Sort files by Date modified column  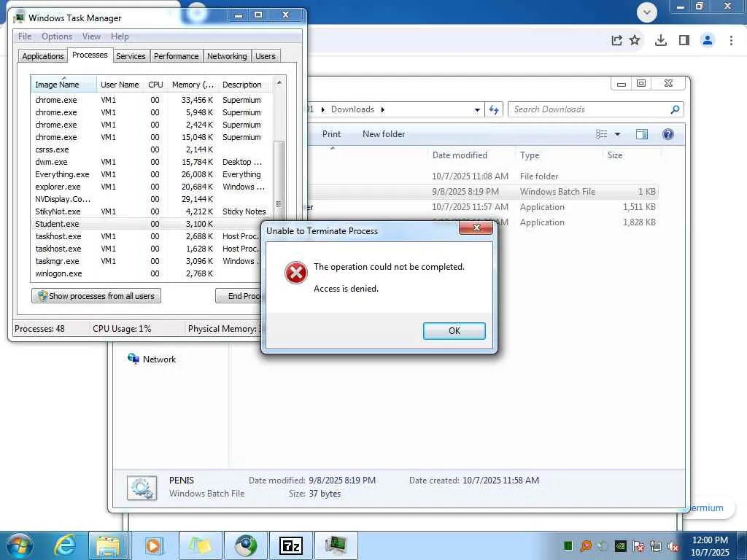pos(472,155)
